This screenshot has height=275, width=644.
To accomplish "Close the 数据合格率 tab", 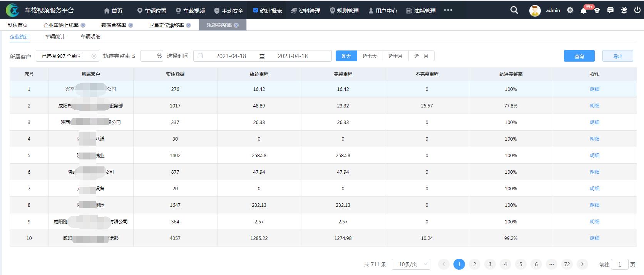I will 131,25.
